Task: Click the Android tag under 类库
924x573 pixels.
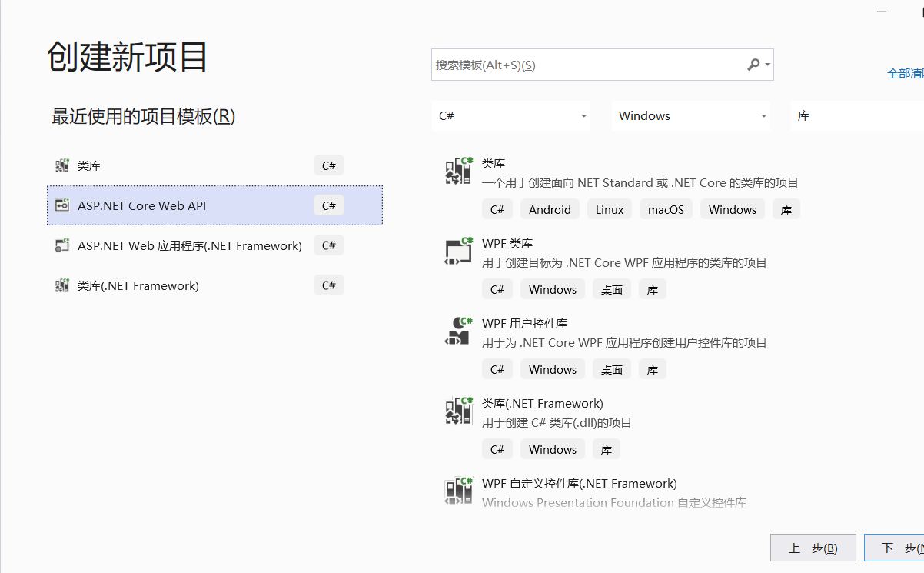Action: 550,209
